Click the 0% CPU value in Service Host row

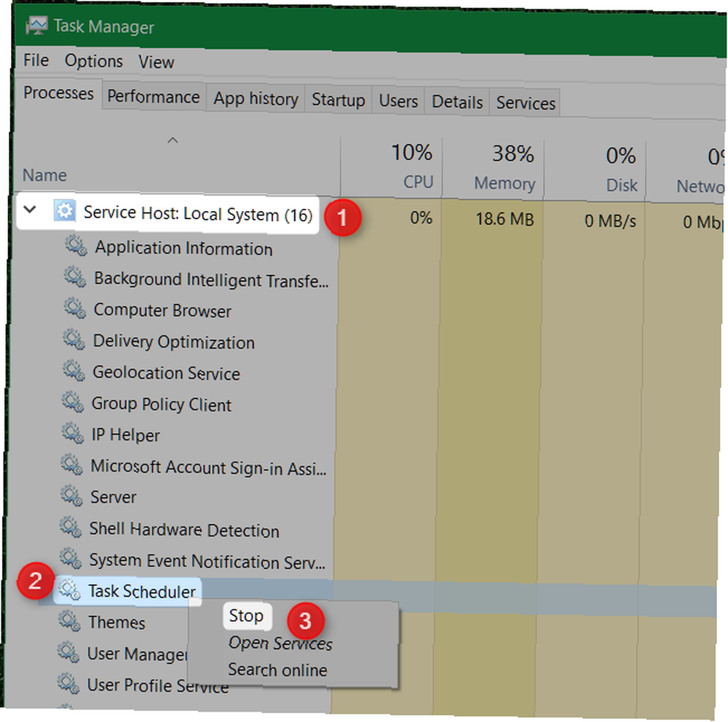(x=421, y=218)
